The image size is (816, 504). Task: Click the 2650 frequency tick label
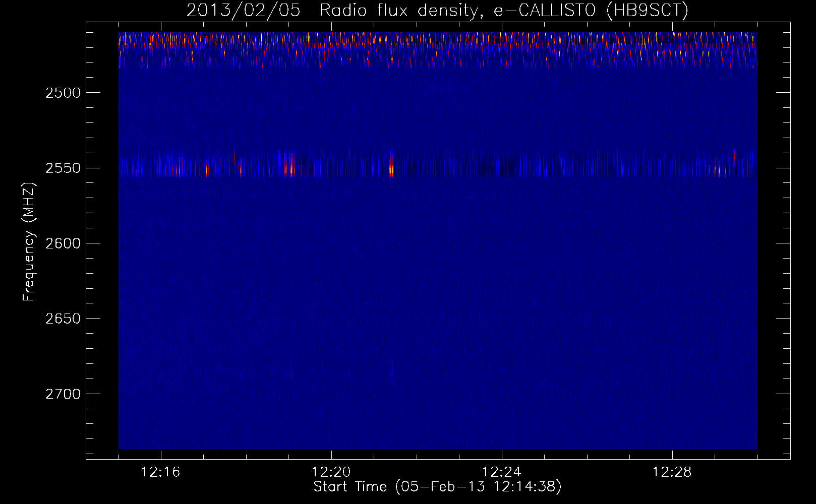click(x=64, y=319)
